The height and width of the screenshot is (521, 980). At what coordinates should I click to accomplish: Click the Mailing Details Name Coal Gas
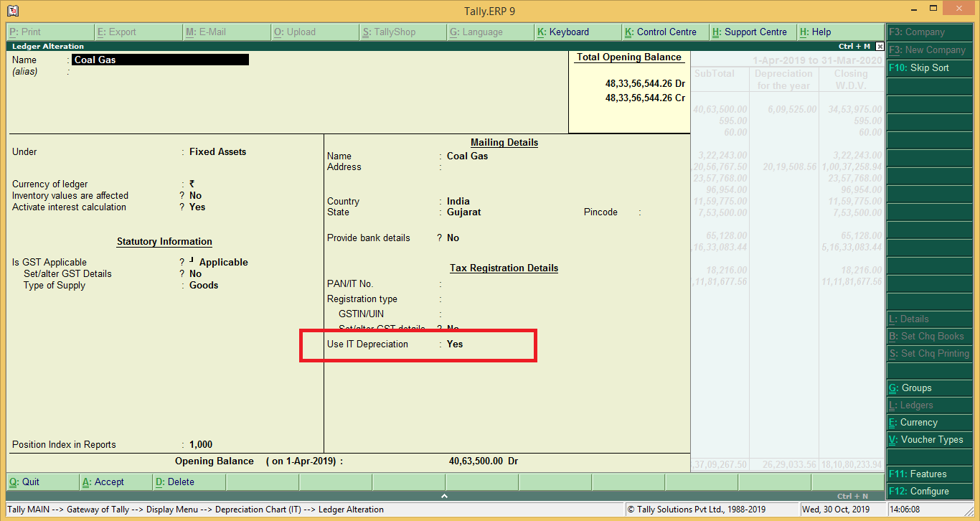(x=467, y=156)
